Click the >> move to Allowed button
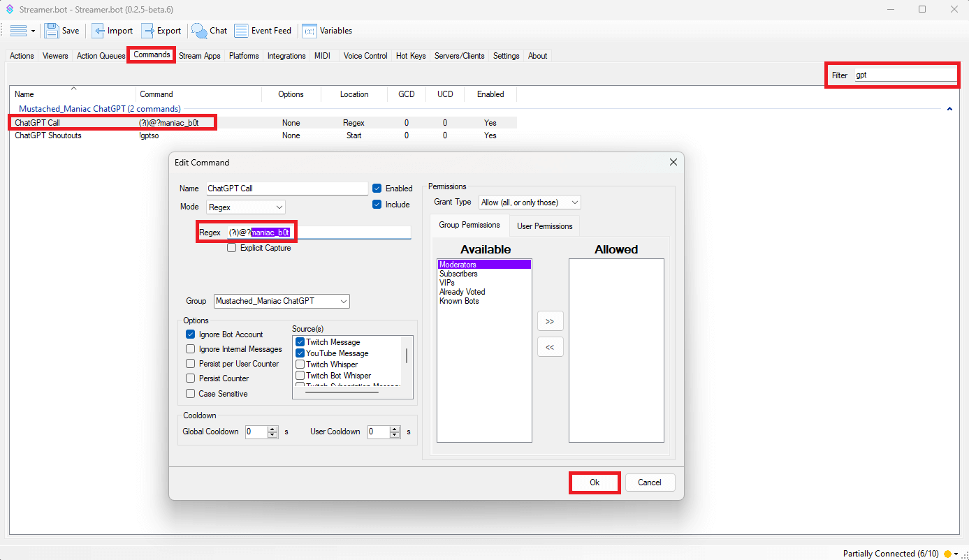The image size is (969, 560). pyautogui.click(x=550, y=321)
